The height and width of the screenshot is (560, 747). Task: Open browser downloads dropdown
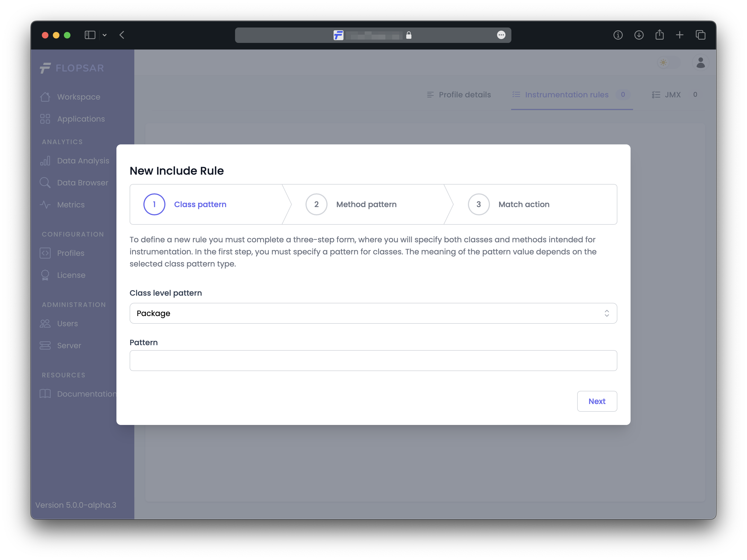[x=639, y=35]
